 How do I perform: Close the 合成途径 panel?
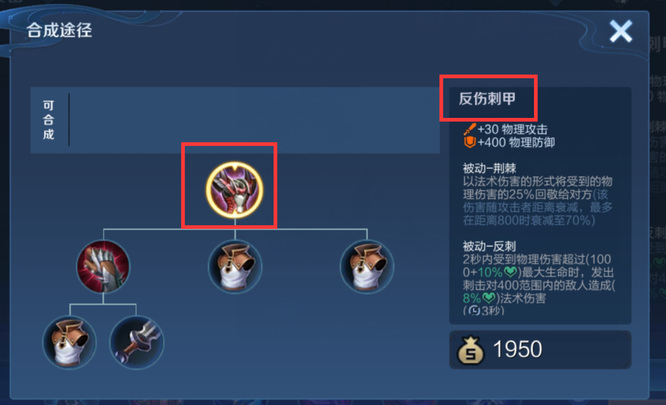tap(621, 31)
